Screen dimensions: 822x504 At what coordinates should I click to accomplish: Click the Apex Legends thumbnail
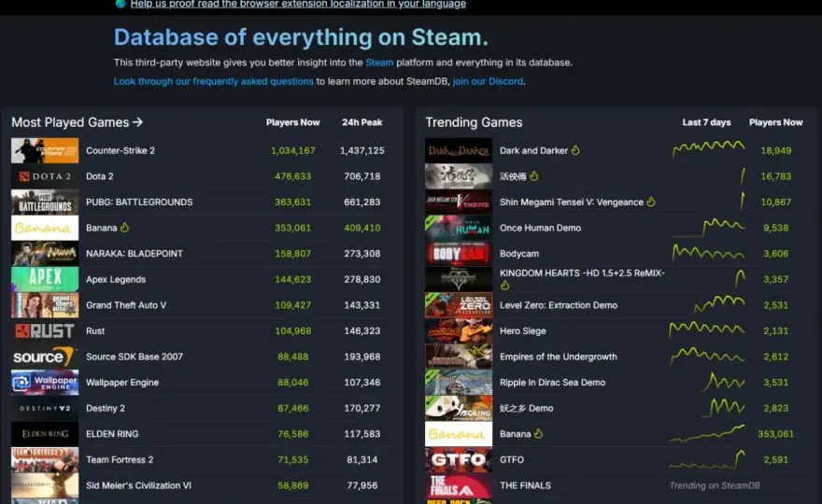tap(45, 279)
